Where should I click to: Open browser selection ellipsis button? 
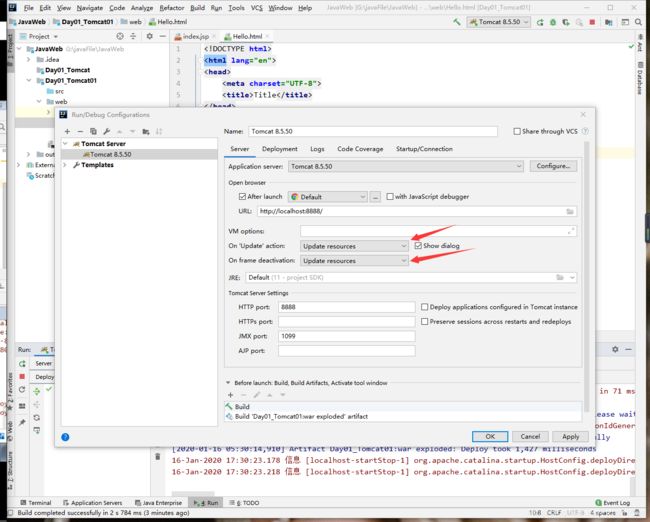[x=375, y=197]
